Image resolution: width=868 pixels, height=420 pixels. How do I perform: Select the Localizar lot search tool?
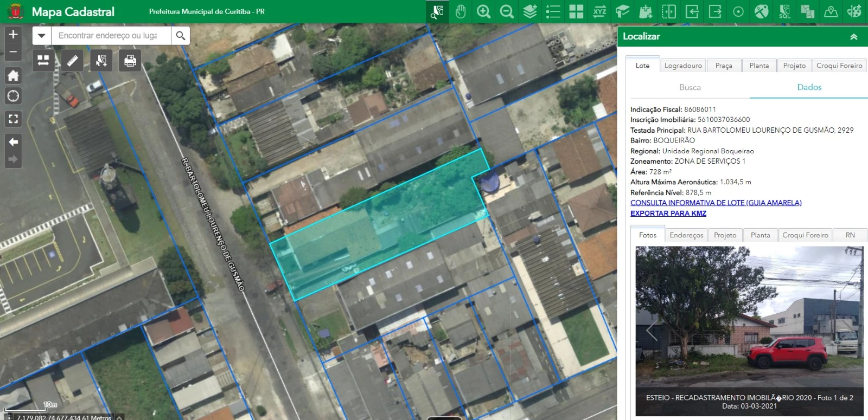tap(437, 11)
